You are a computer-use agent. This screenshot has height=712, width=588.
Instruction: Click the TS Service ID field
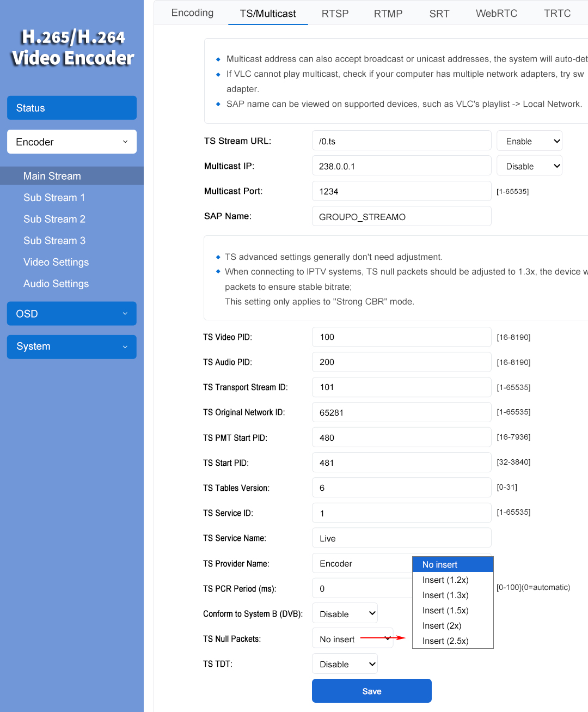402,513
